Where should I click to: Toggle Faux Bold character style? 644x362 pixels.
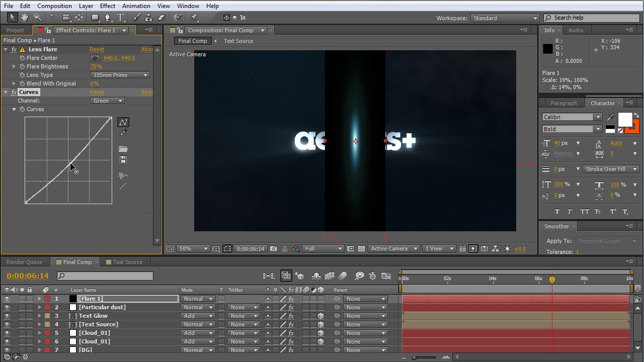coord(557,212)
